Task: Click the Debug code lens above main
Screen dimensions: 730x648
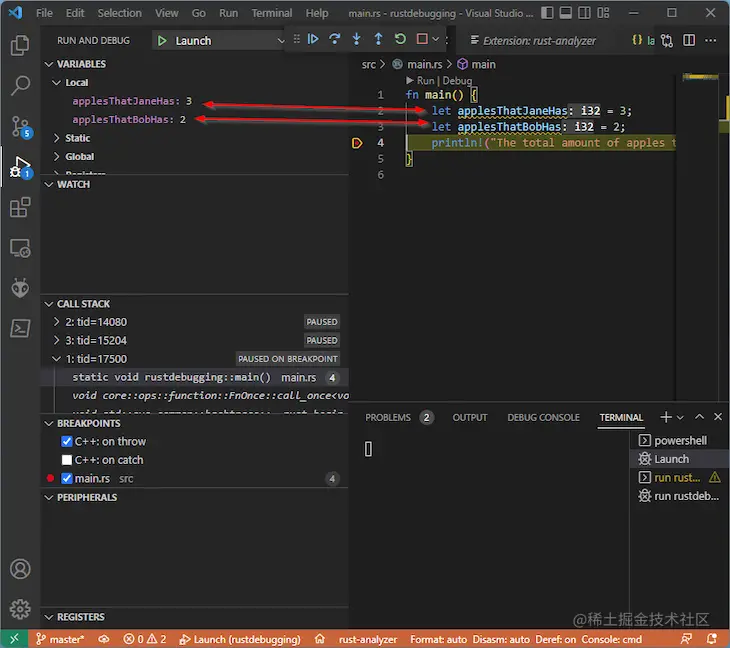Action: click(457, 80)
